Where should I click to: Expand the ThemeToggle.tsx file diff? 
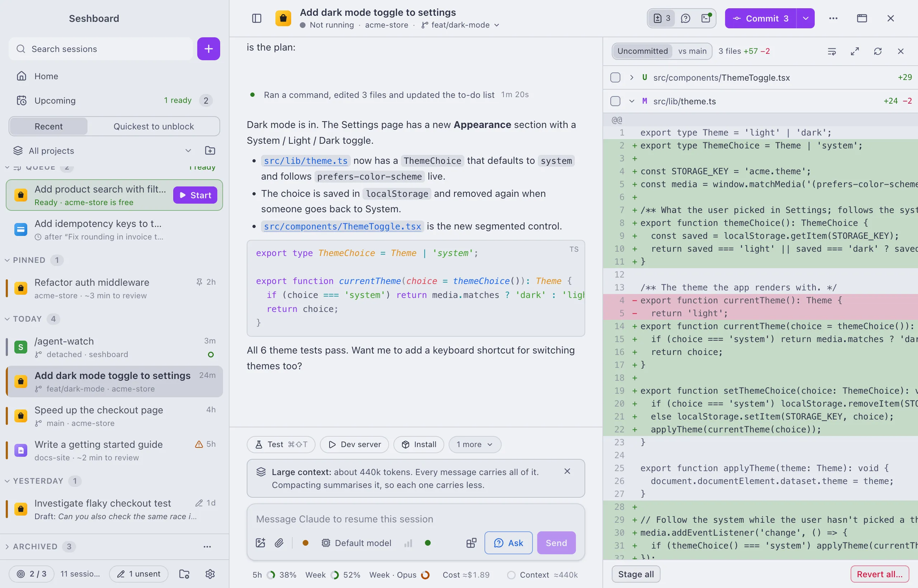coord(631,77)
